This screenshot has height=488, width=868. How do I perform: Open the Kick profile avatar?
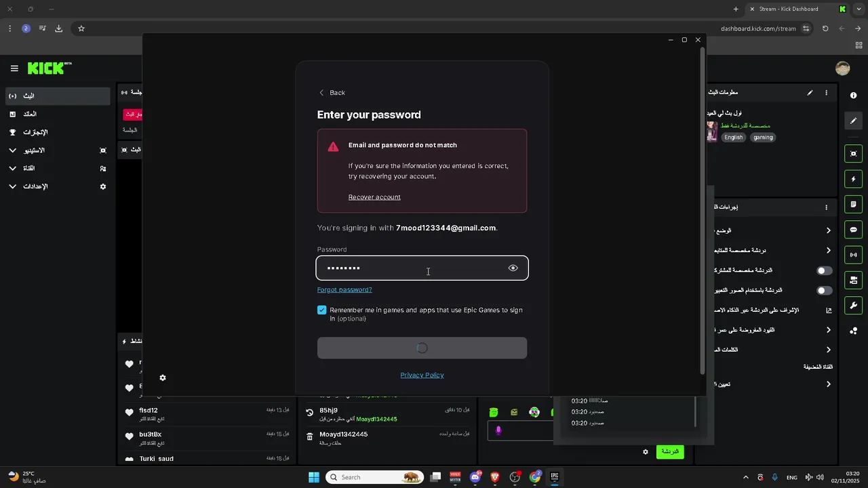coord(843,68)
